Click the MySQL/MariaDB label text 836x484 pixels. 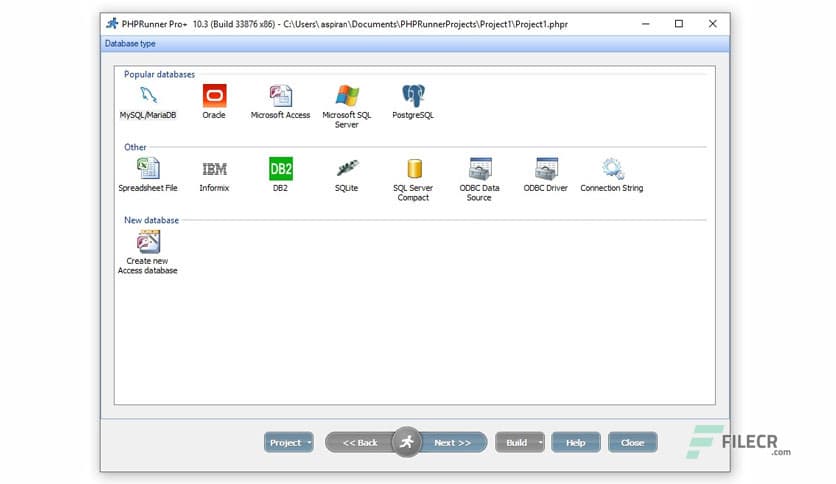(x=148, y=115)
